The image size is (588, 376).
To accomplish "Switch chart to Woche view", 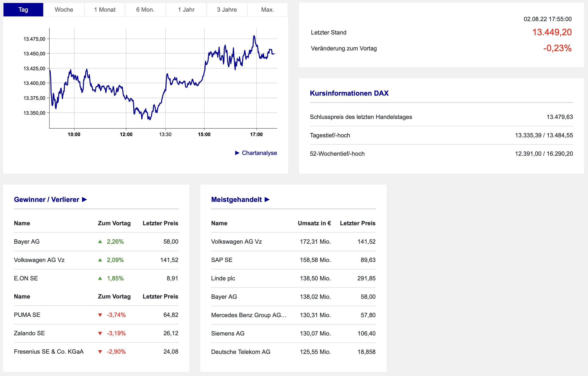I will pos(64,10).
